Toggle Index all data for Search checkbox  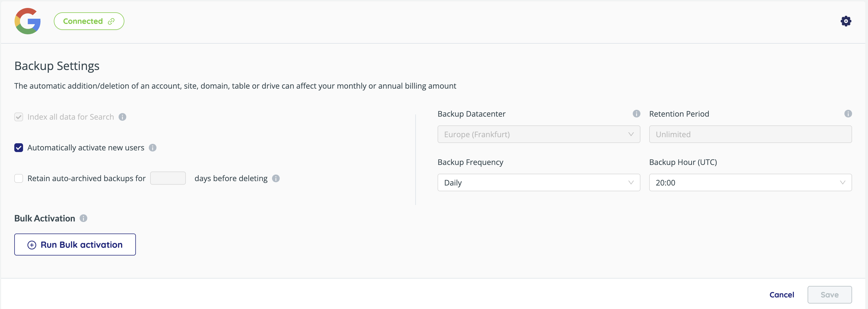tap(19, 117)
